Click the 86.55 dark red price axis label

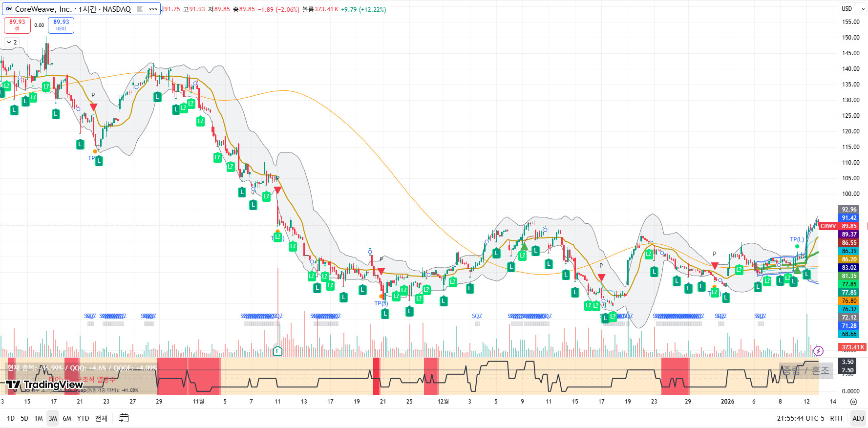pos(849,243)
